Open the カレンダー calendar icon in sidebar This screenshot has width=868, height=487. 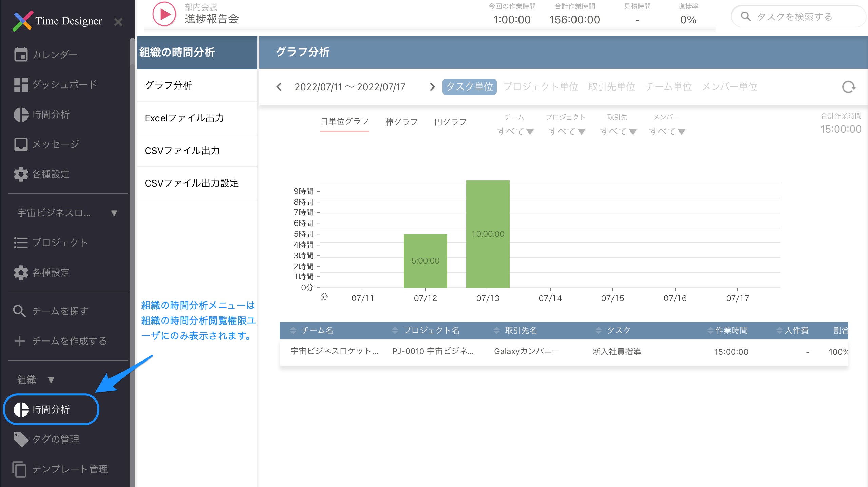click(21, 54)
